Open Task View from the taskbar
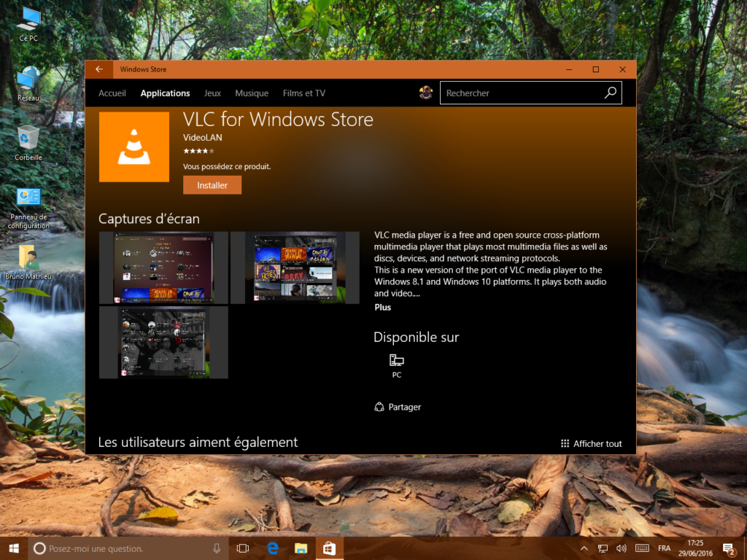 (x=243, y=548)
